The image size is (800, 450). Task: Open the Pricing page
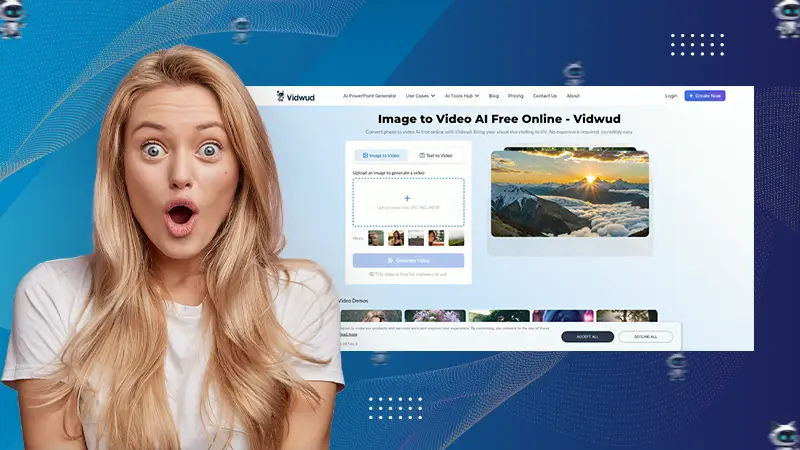[x=516, y=96]
